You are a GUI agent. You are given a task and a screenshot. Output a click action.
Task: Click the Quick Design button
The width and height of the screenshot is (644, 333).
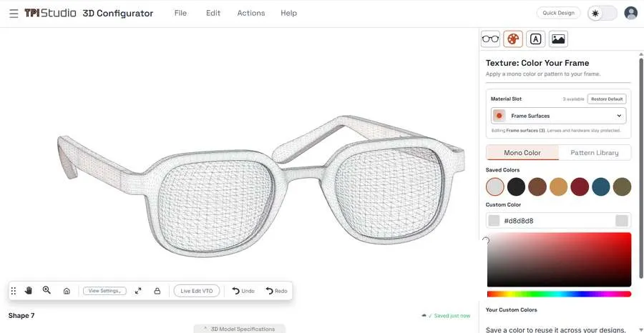(558, 13)
